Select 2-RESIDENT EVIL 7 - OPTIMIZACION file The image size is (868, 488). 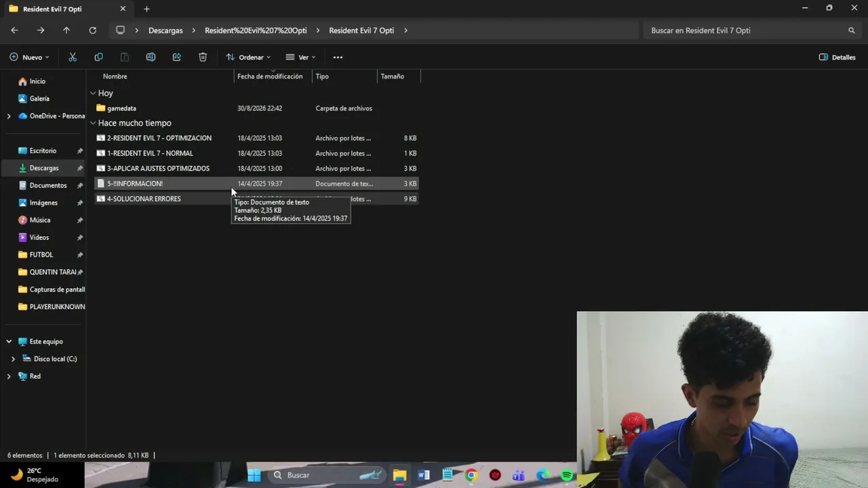256,138
